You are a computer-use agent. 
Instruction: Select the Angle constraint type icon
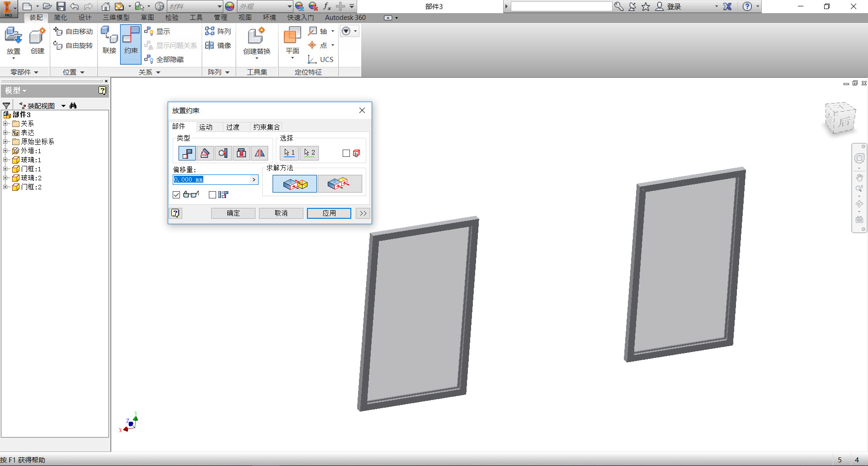[205, 153]
